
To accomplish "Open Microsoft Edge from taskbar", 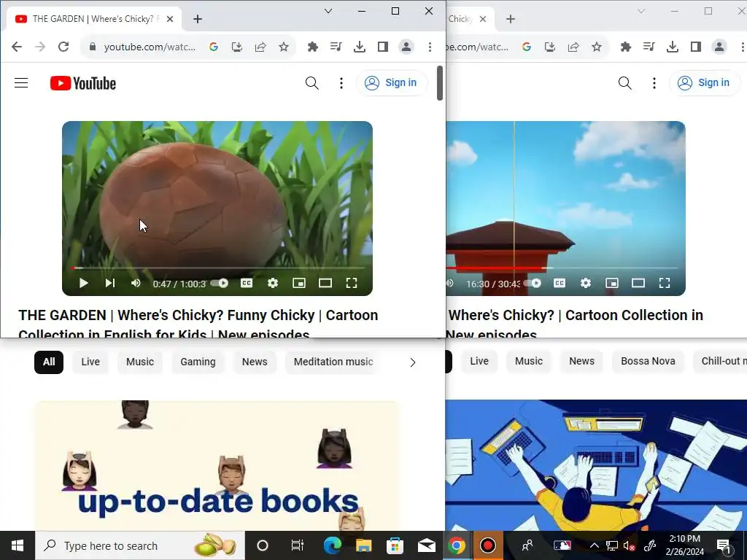I will (x=333, y=545).
